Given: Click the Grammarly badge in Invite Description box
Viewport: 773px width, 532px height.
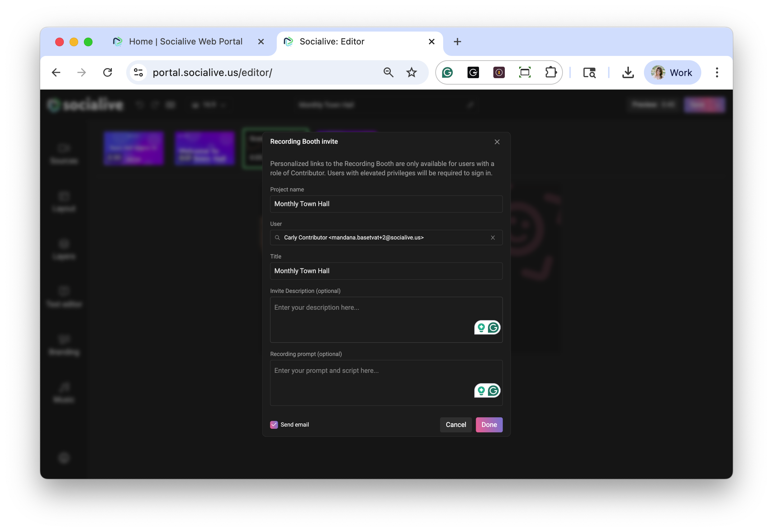Looking at the screenshot, I should [x=493, y=328].
